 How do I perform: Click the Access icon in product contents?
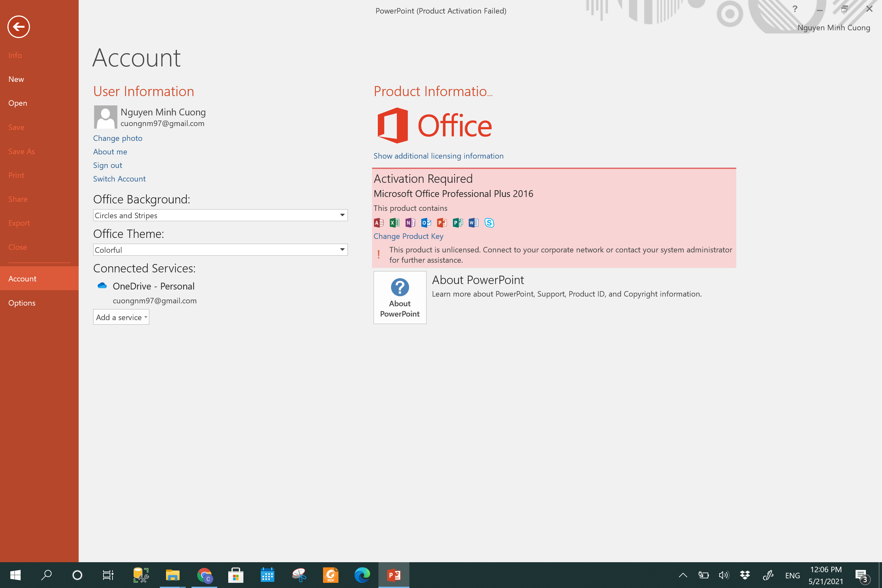tap(379, 223)
